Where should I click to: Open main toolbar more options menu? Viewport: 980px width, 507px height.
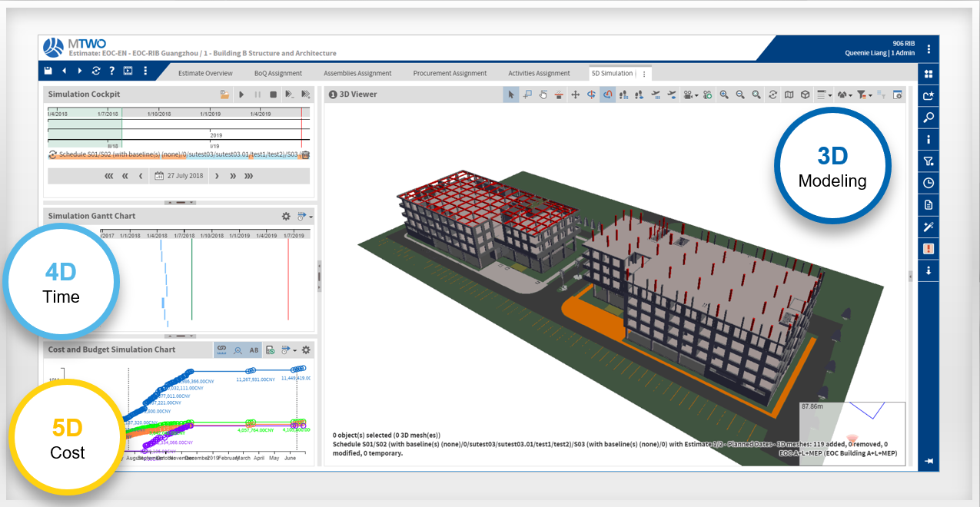(145, 71)
